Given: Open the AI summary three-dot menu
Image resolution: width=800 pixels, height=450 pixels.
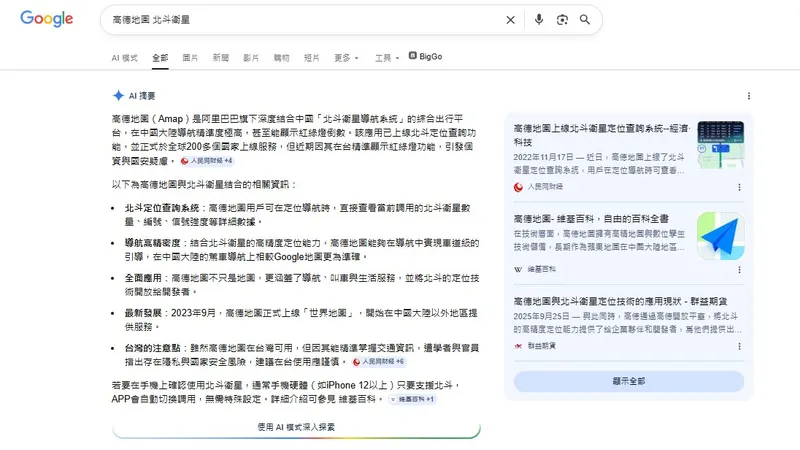Looking at the screenshot, I should (748, 96).
